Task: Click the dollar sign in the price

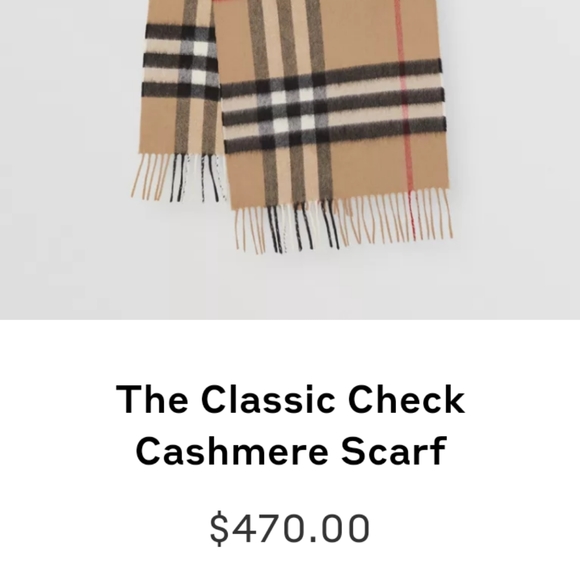Action: (219, 528)
